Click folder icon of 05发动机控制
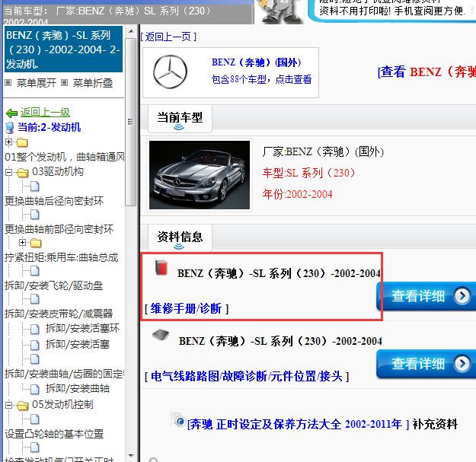Viewport: 476px width, 462px height. point(22,405)
